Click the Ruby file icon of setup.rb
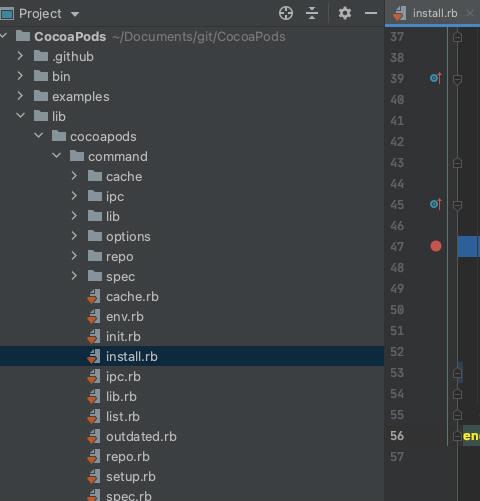480x501 pixels. pyautogui.click(x=93, y=476)
